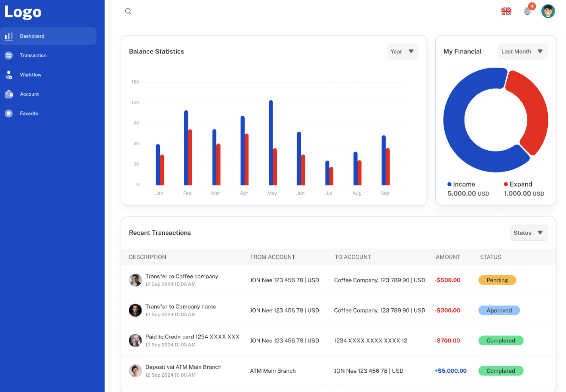Expand the Year dropdown
Screen dimensions: 566x392
pos(402,52)
